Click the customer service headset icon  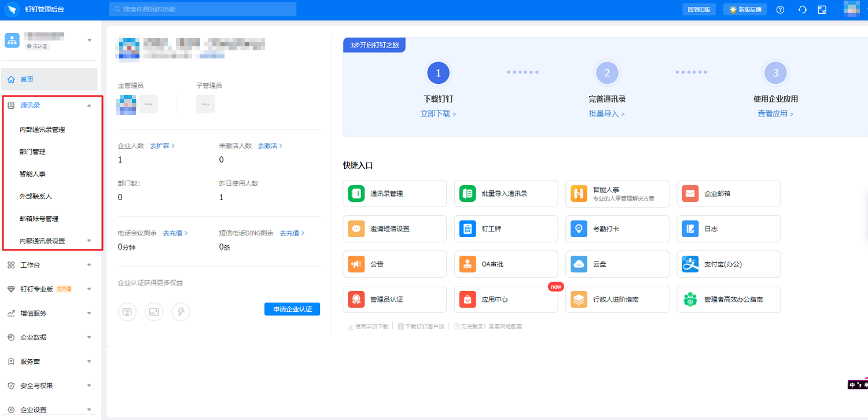pos(802,9)
